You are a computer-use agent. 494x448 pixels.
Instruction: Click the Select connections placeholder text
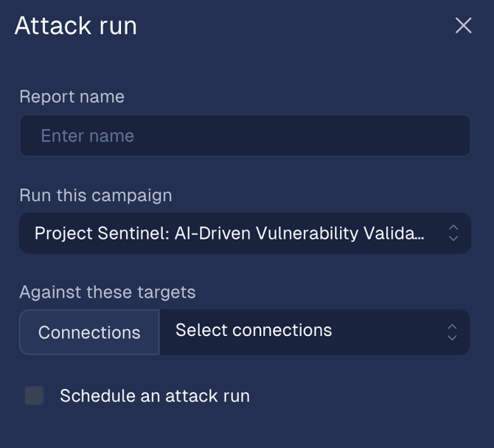pyautogui.click(x=254, y=330)
